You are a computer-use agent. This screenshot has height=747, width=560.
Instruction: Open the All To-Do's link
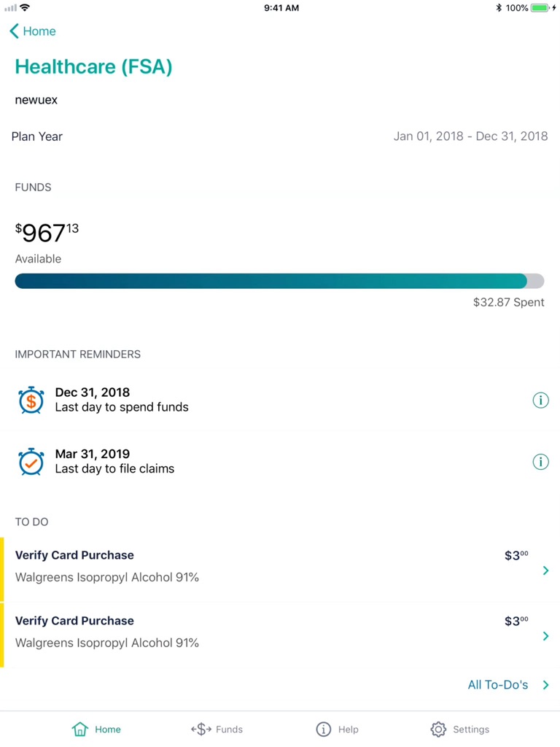pos(497,684)
